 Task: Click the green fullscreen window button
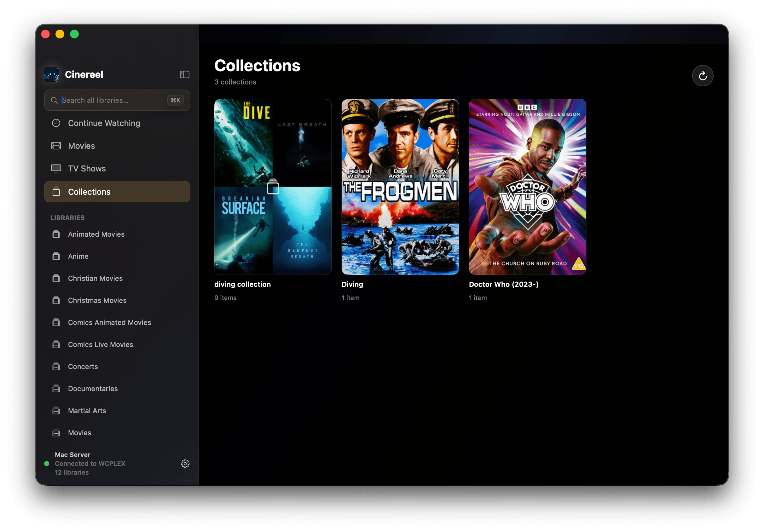(74, 34)
